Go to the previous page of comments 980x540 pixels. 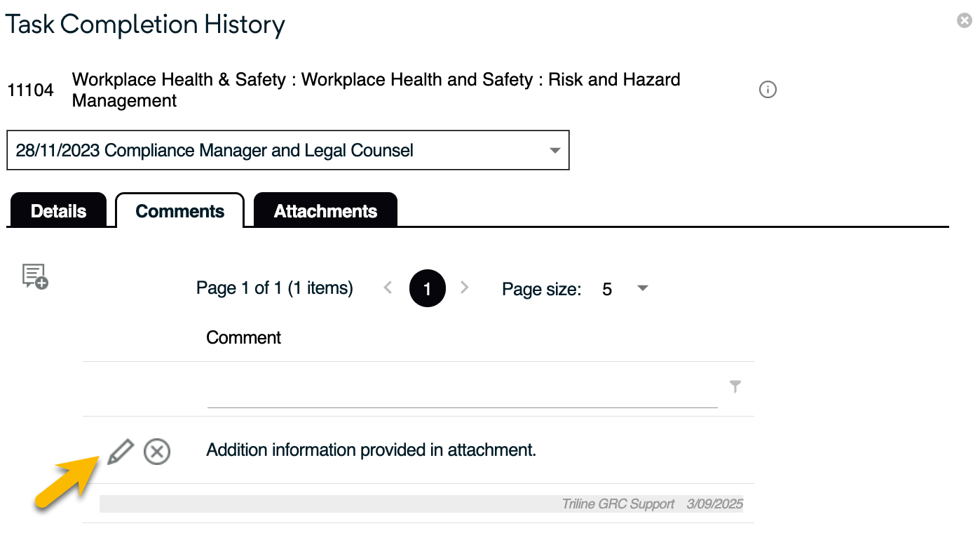(x=388, y=288)
